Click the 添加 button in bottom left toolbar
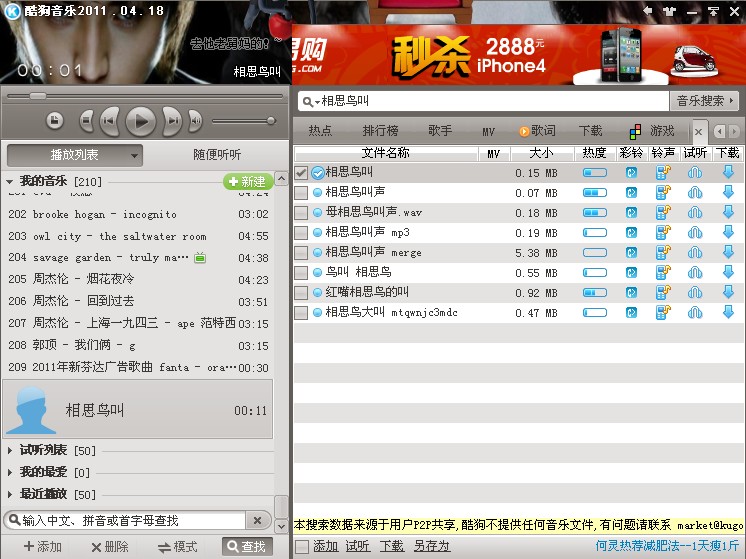The height and width of the screenshot is (559, 746). point(43,547)
